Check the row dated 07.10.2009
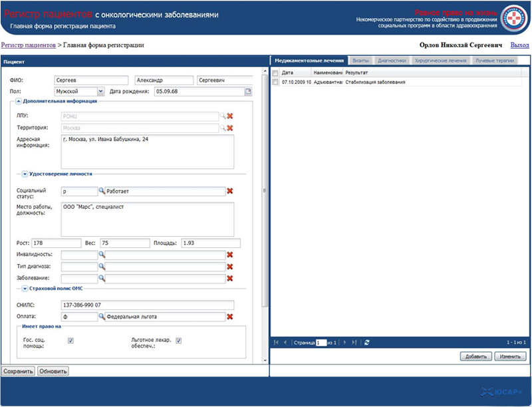 275,82
